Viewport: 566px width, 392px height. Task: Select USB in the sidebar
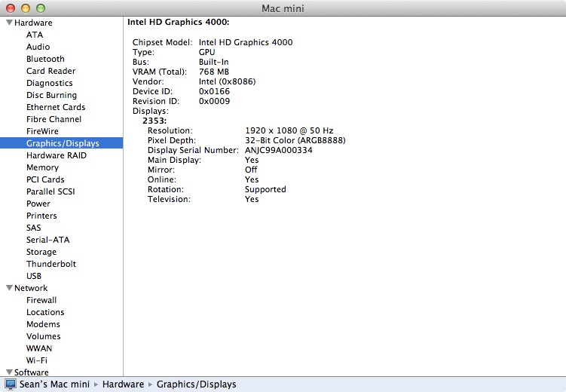(34, 276)
